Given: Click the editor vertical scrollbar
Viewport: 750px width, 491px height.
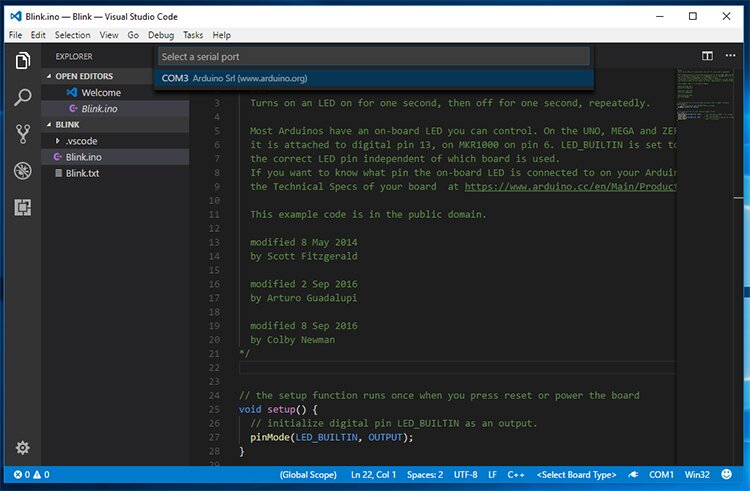Looking at the screenshot, I should [x=739, y=268].
